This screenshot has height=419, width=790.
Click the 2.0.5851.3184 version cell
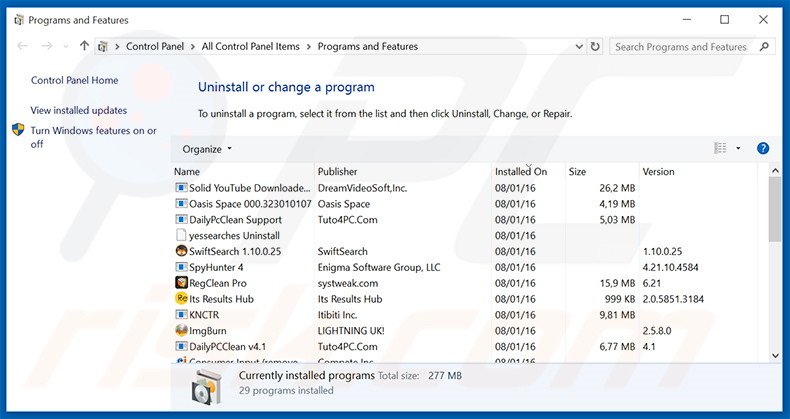click(673, 299)
